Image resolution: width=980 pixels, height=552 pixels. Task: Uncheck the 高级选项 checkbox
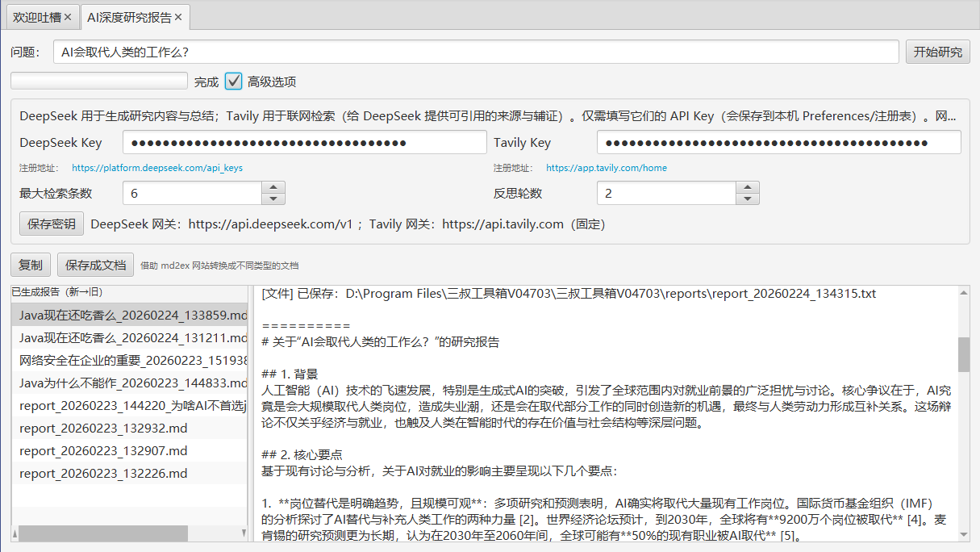[234, 82]
